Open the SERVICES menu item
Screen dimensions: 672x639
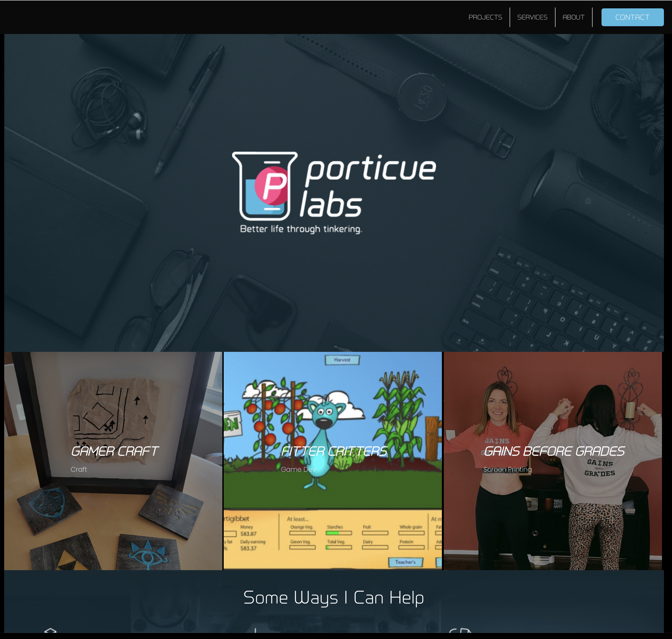coord(532,17)
